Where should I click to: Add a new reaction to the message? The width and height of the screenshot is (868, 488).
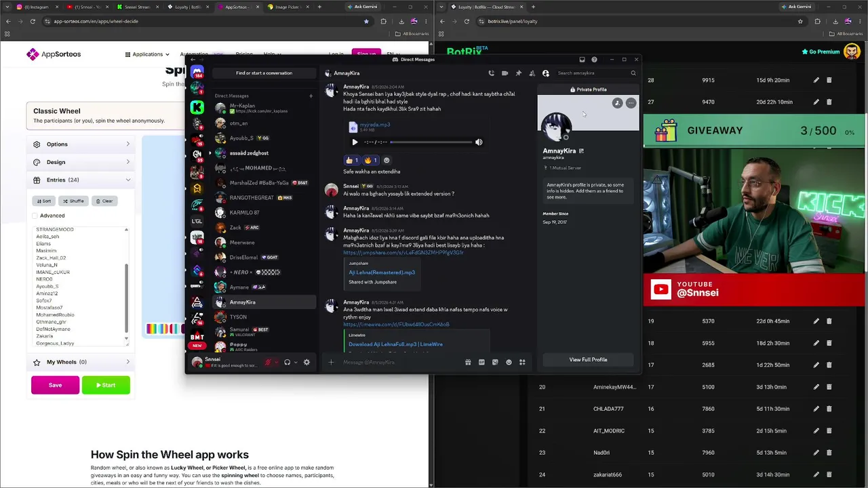(387, 161)
